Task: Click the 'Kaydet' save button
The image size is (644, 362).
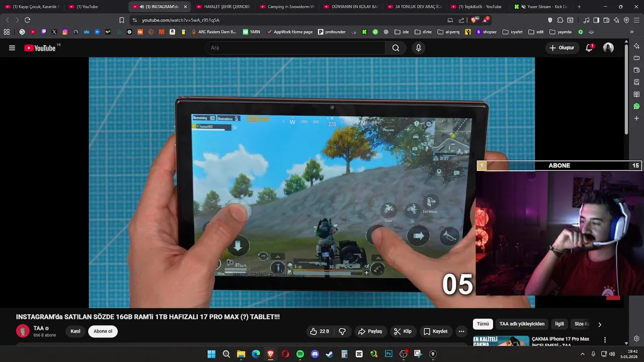Action: tap(435, 331)
